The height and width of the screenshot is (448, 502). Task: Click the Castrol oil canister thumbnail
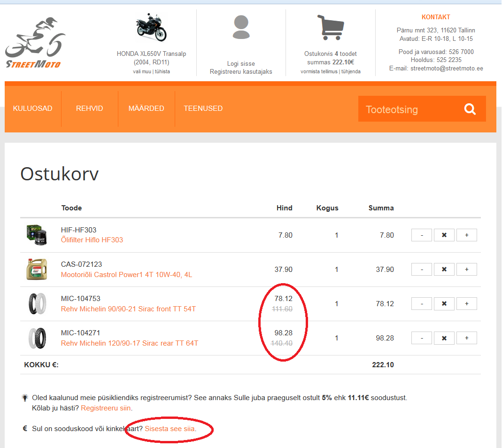37,269
